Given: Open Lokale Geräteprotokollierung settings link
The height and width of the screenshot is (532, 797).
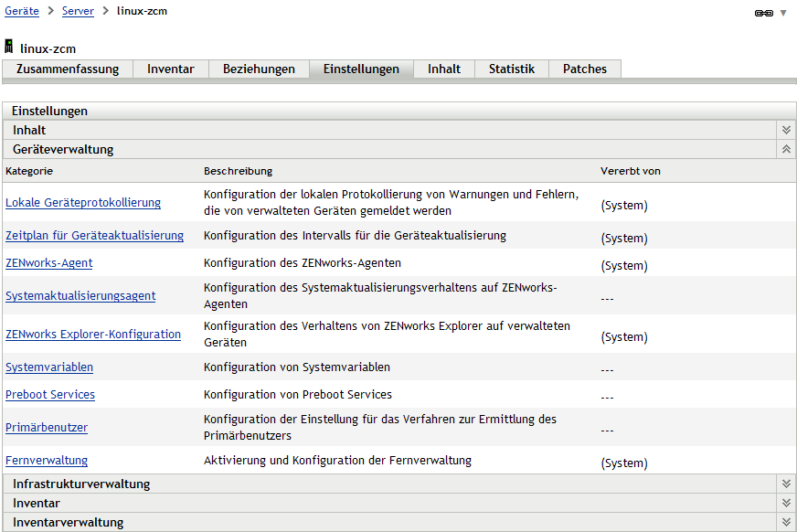Looking at the screenshot, I should (x=83, y=203).
